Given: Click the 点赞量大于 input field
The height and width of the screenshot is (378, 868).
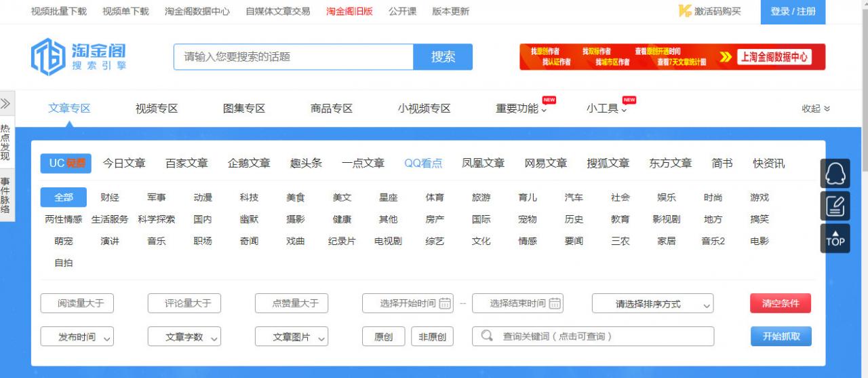Looking at the screenshot, I should pos(291,303).
